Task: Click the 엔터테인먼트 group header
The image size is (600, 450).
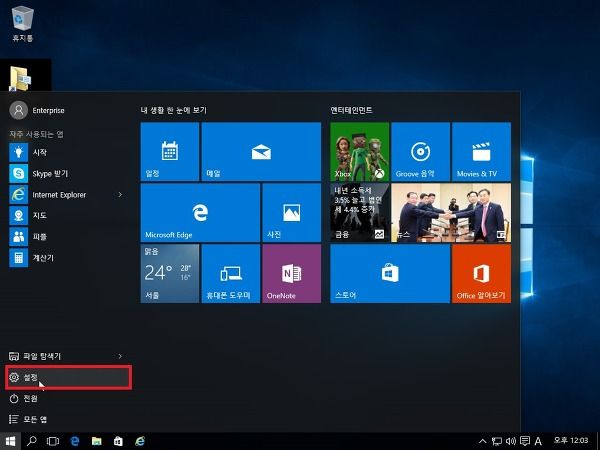Action: click(351, 110)
